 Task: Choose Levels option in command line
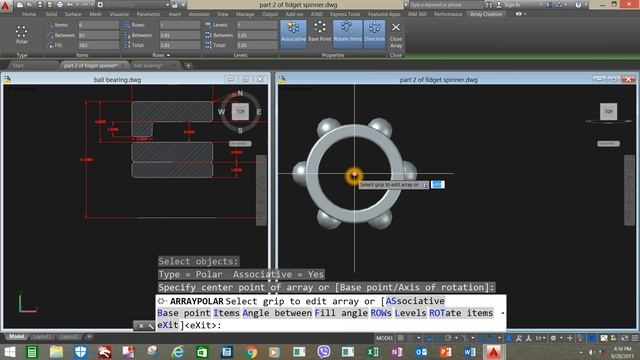tap(411, 313)
